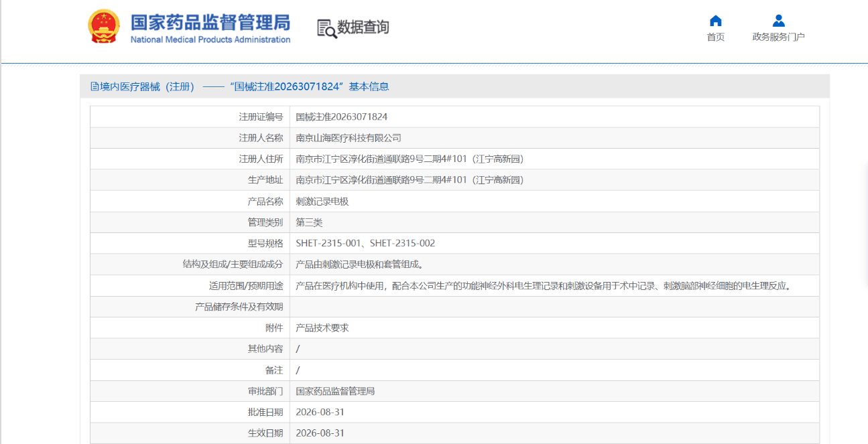Click registrant name 南京山海医疗科技有限公司
868x444 pixels.
click(349, 138)
